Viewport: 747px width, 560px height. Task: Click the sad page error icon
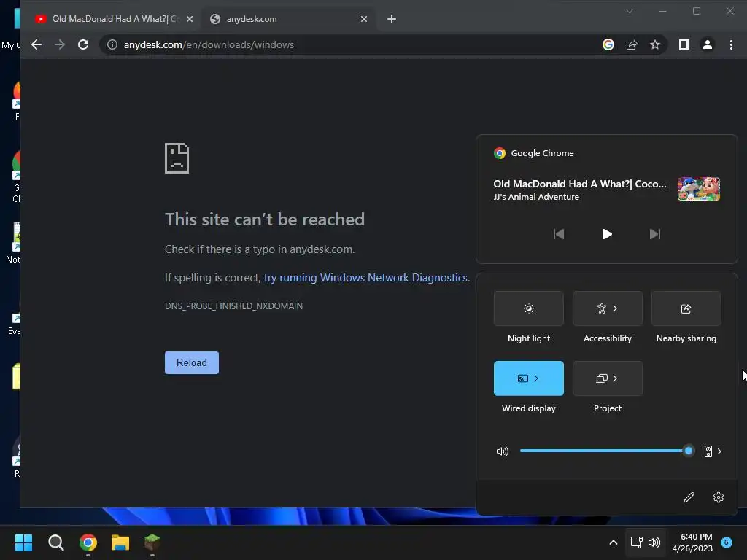pyautogui.click(x=177, y=158)
